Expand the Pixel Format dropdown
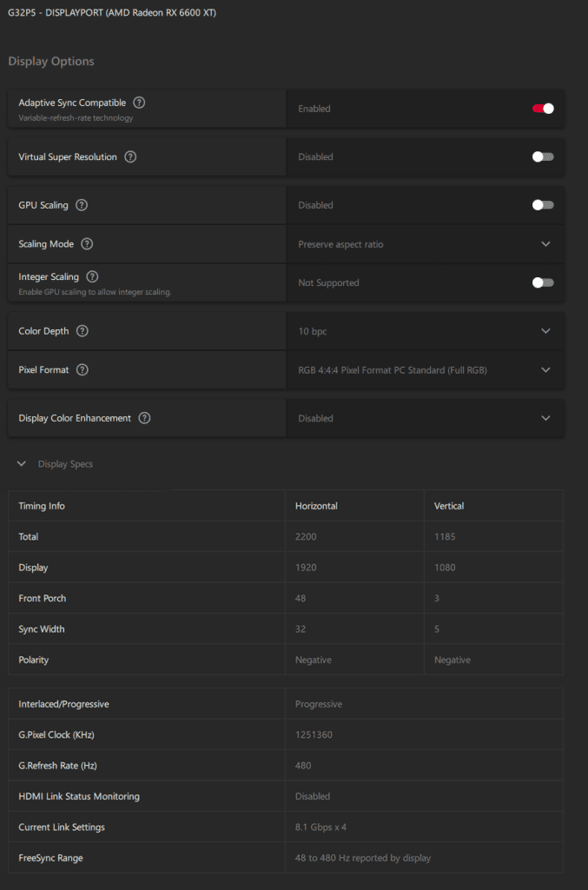The height and width of the screenshot is (890, 588). point(425,370)
